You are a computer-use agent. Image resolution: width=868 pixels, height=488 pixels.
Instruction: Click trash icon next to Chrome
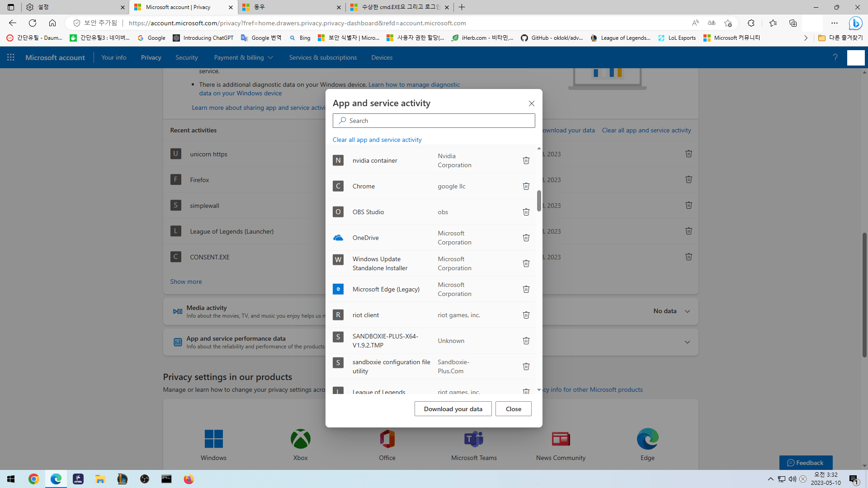pyautogui.click(x=526, y=186)
